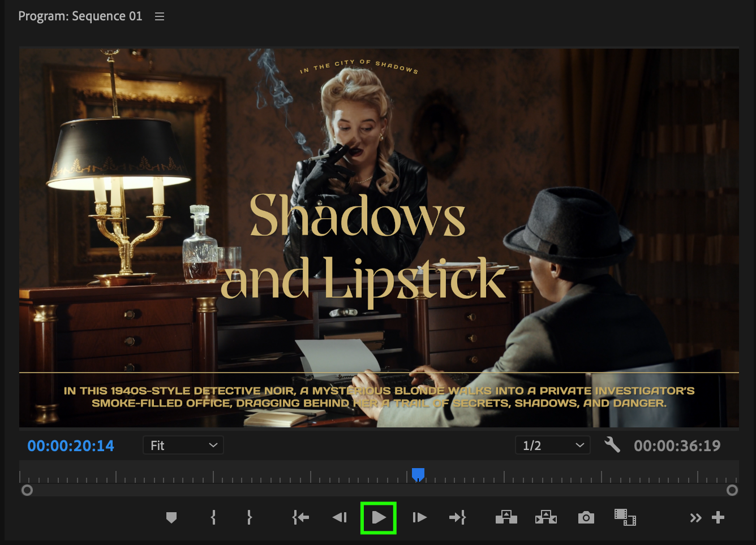Click the blue current timecode 00:00:20:14

tap(71, 446)
